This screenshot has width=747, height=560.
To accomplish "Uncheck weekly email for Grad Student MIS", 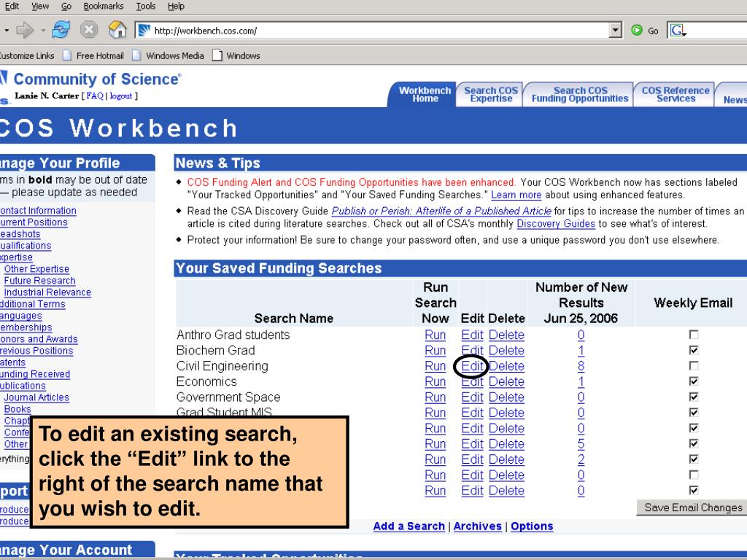I will coord(694,413).
